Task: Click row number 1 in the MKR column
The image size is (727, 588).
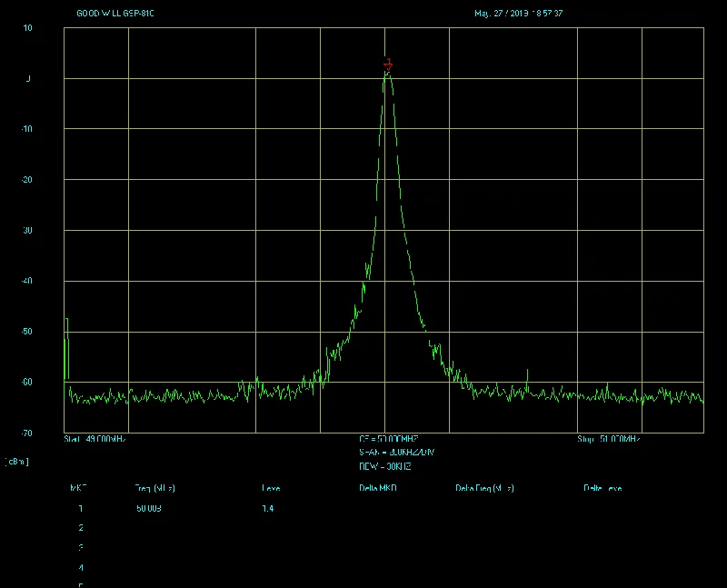Action: [81, 508]
